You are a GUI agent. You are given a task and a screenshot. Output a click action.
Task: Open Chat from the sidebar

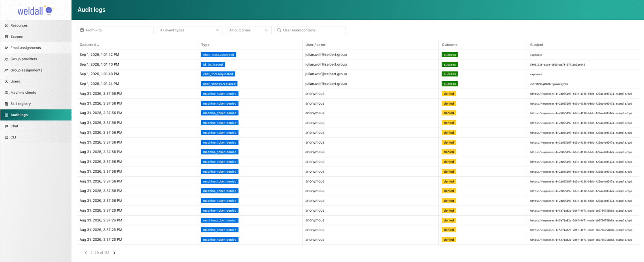(x=36, y=126)
